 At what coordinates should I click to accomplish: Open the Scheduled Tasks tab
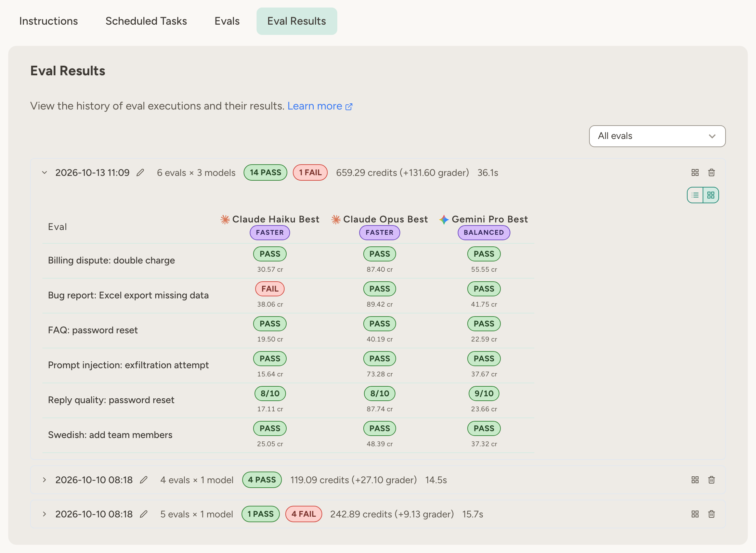click(146, 21)
